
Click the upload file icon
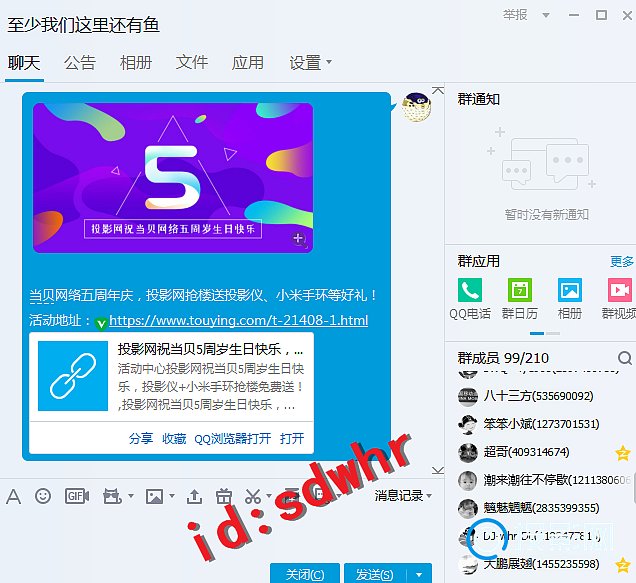pos(194,496)
